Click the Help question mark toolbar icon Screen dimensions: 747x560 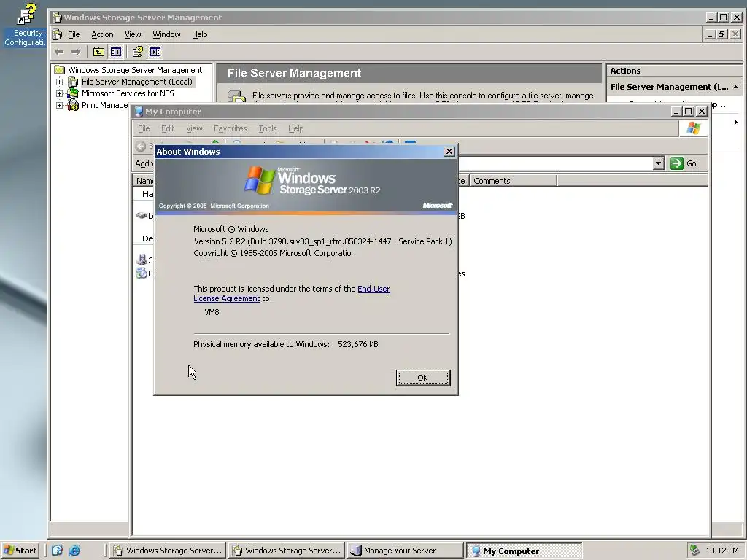coord(138,52)
